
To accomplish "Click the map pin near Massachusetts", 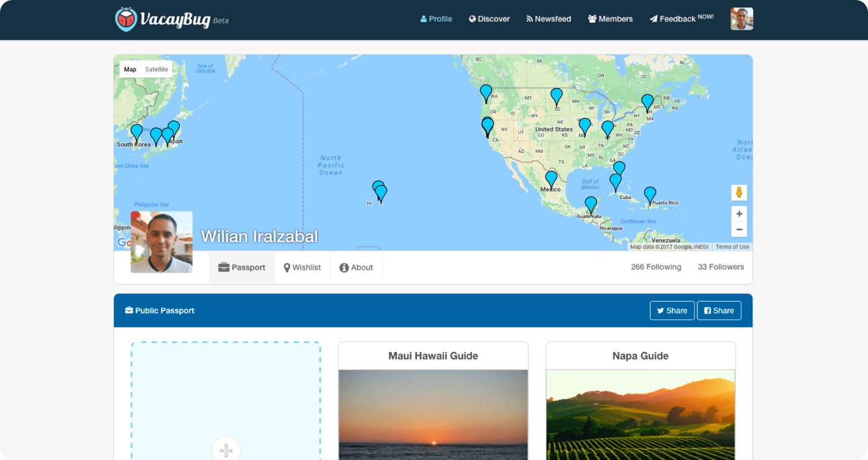I will pyautogui.click(x=647, y=104).
